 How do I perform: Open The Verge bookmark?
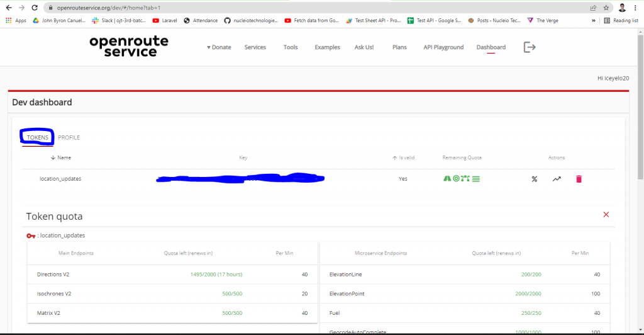[x=543, y=21]
